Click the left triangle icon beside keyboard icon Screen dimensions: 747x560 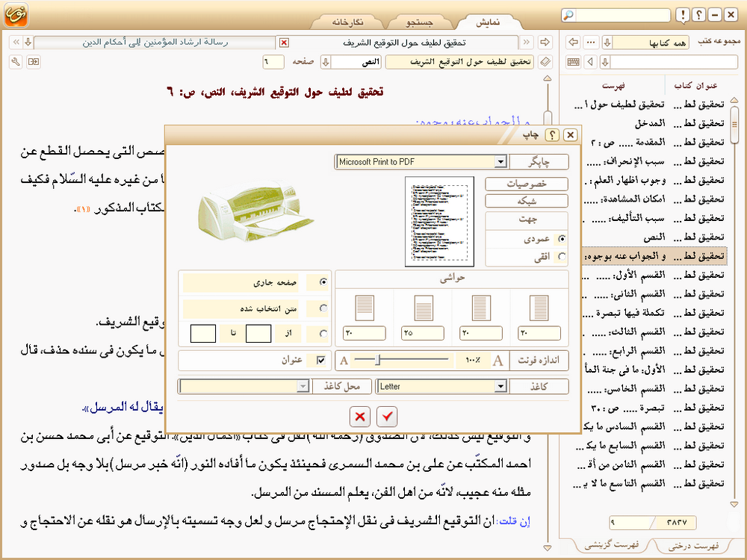591,62
